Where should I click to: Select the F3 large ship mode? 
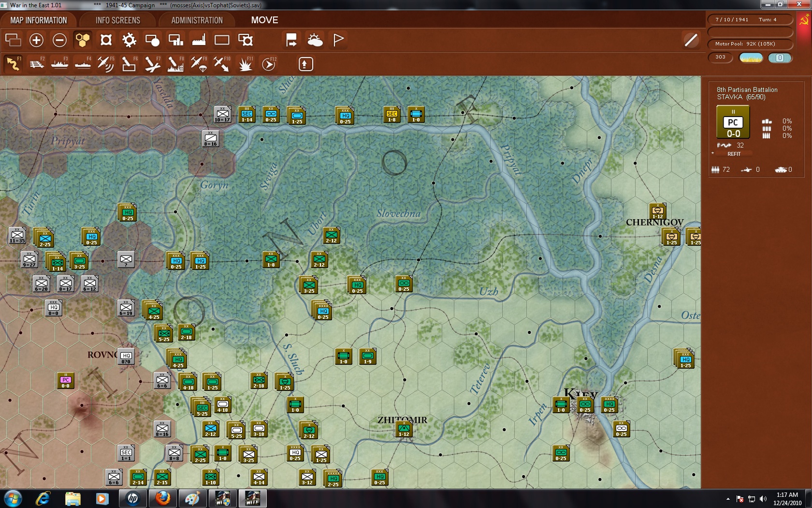59,63
